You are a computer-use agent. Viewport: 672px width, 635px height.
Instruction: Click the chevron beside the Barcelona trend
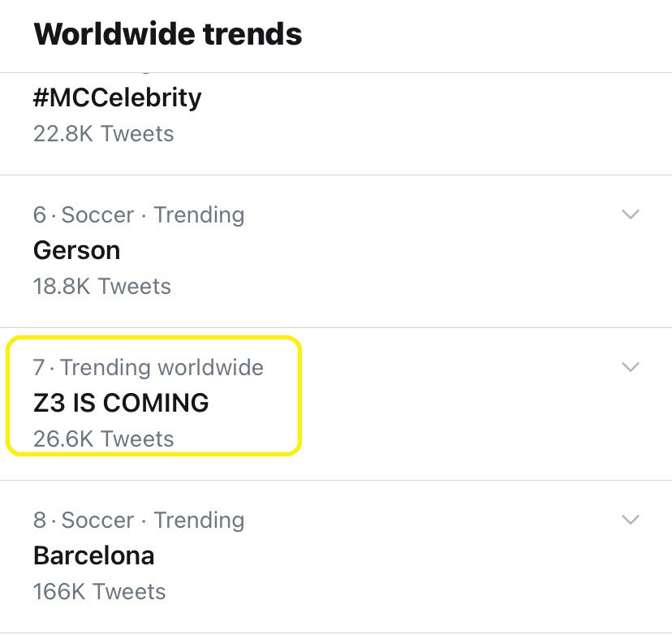[x=630, y=520]
